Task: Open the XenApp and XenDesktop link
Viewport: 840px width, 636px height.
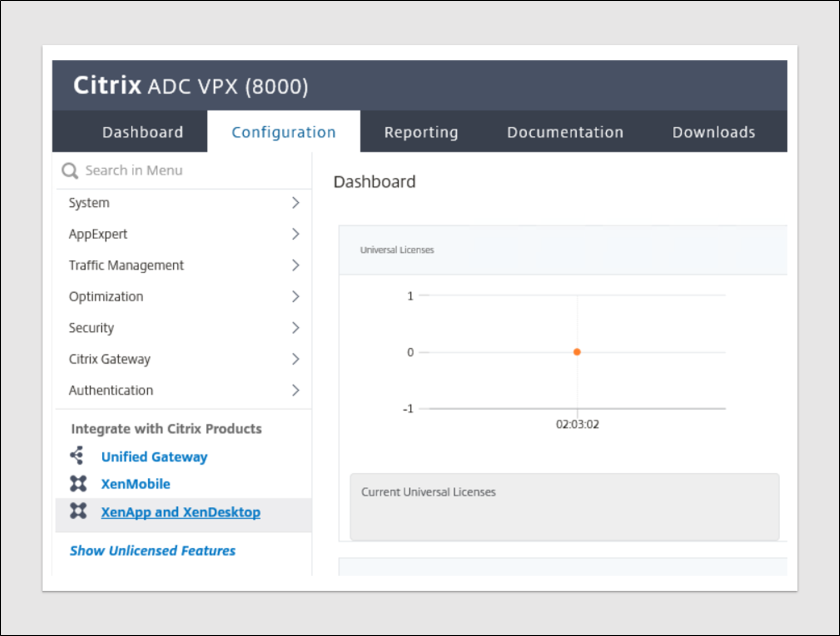Action: pos(181,512)
